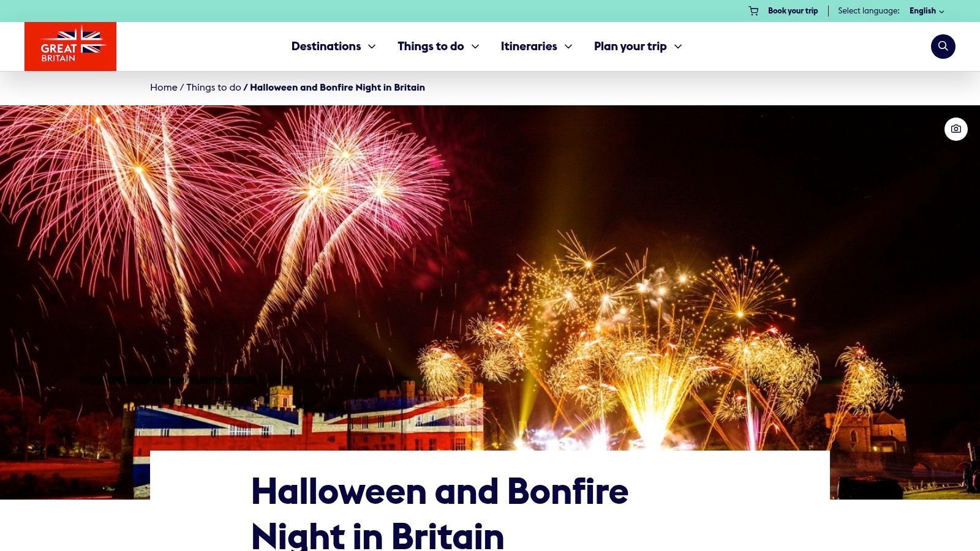Click the language dropdown chevron
Image resolution: width=980 pixels, height=551 pixels.
tap(942, 12)
